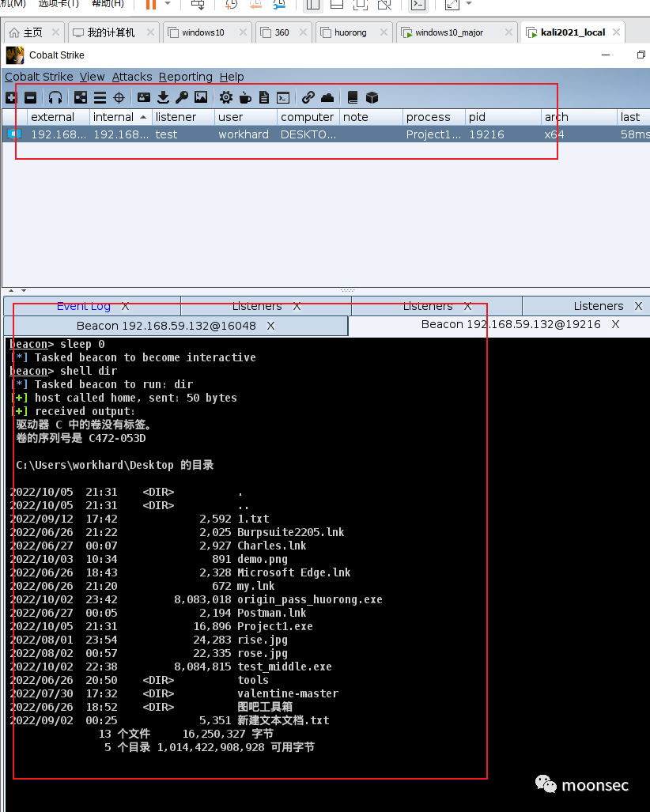The height and width of the screenshot is (812, 650).
Task: Click the Office macro document icon
Action: coord(264,97)
